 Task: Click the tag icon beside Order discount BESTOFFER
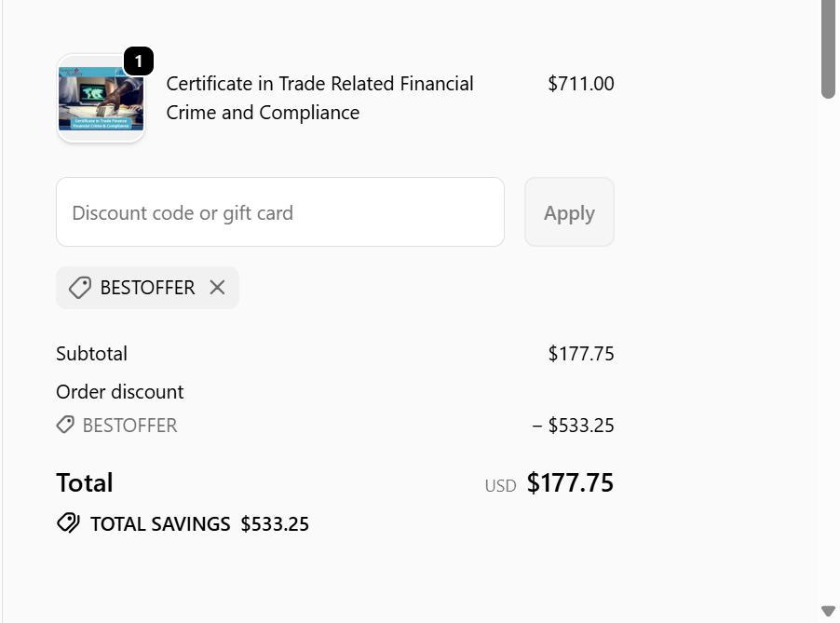[x=65, y=425]
